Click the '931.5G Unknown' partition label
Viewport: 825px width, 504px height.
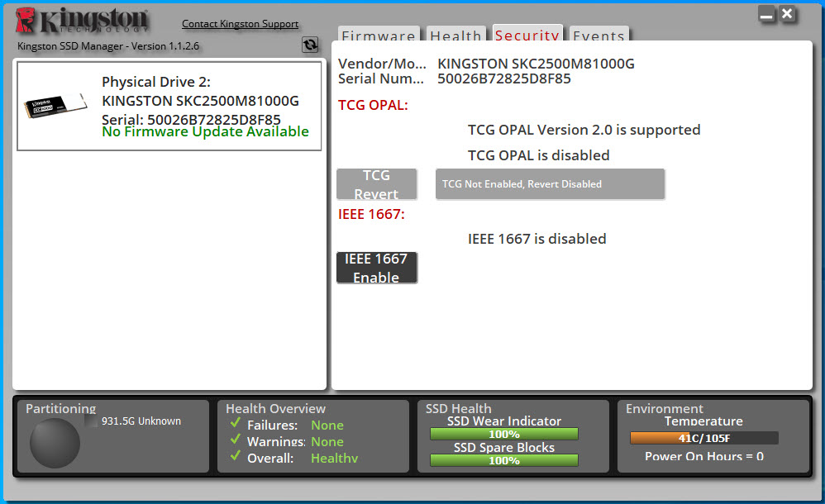[x=141, y=421]
